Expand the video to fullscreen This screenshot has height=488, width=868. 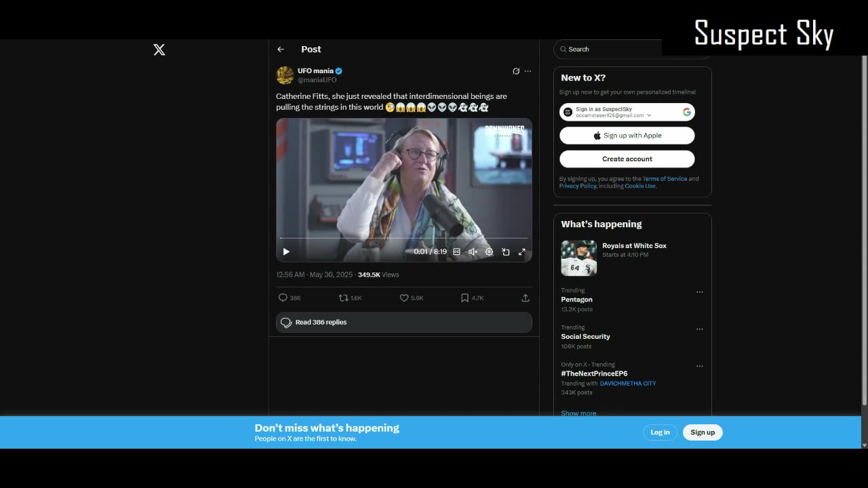coord(521,251)
